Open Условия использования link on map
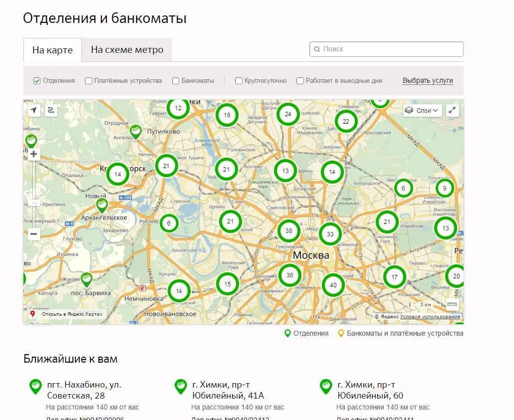 click(x=430, y=317)
